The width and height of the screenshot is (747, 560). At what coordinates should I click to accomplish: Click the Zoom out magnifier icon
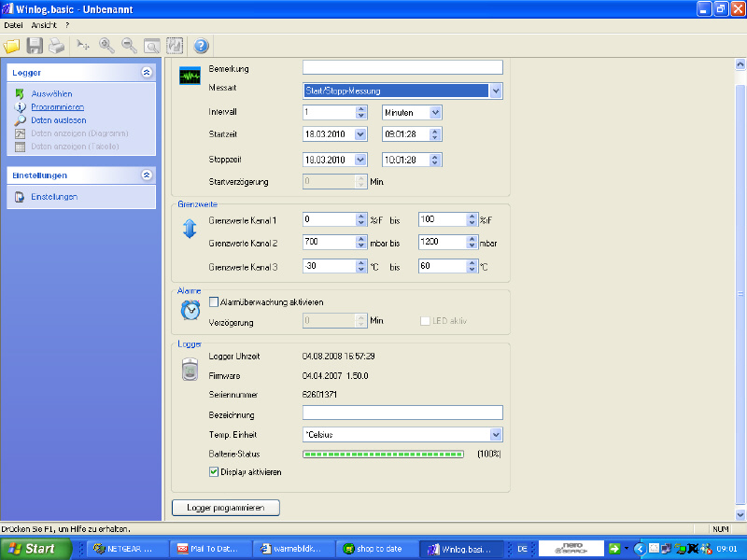129,46
